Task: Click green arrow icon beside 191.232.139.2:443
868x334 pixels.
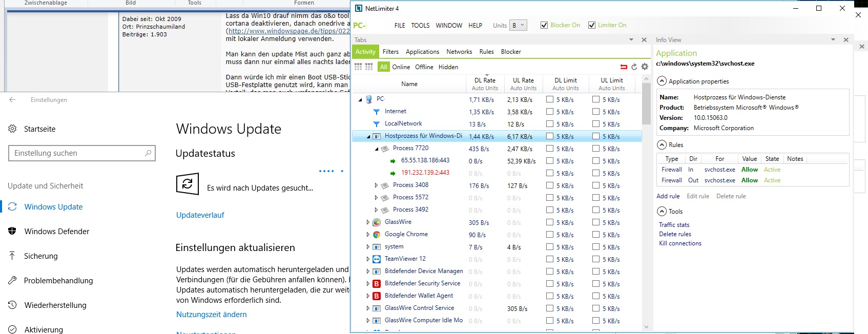Action: point(393,173)
